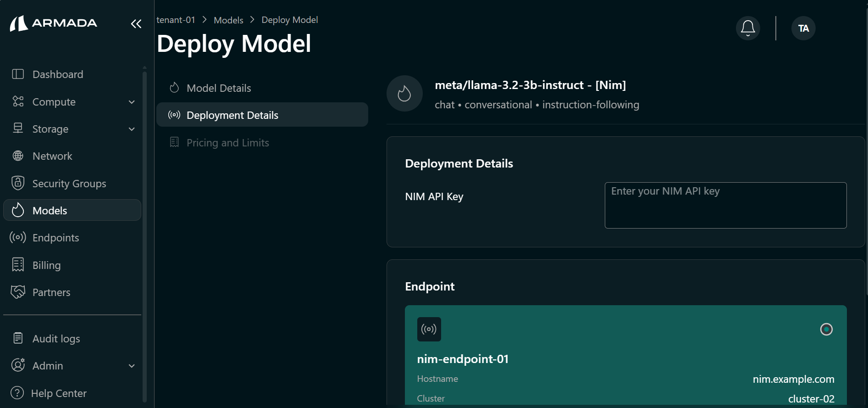The width and height of the screenshot is (868, 408).
Task: Click the Deploy Model breadcrumb
Action: coord(290,20)
